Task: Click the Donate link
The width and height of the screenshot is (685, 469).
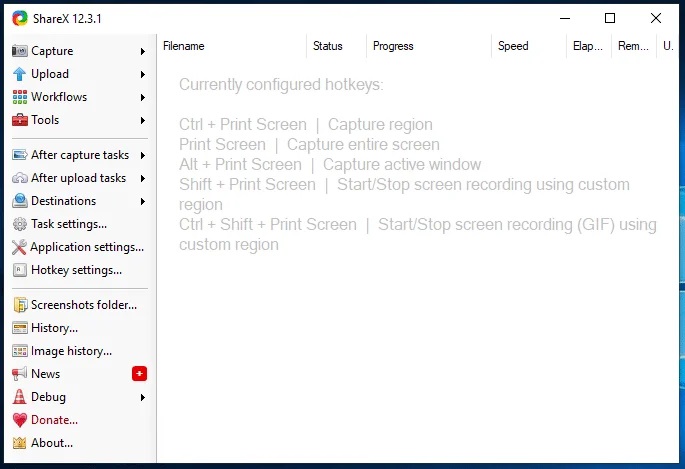Action: 80,420
